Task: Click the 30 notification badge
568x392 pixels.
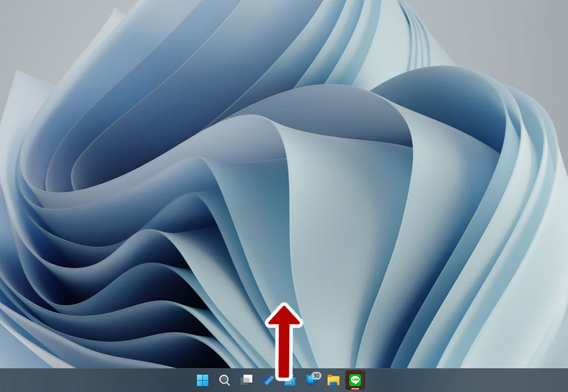Action: [316, 376]
